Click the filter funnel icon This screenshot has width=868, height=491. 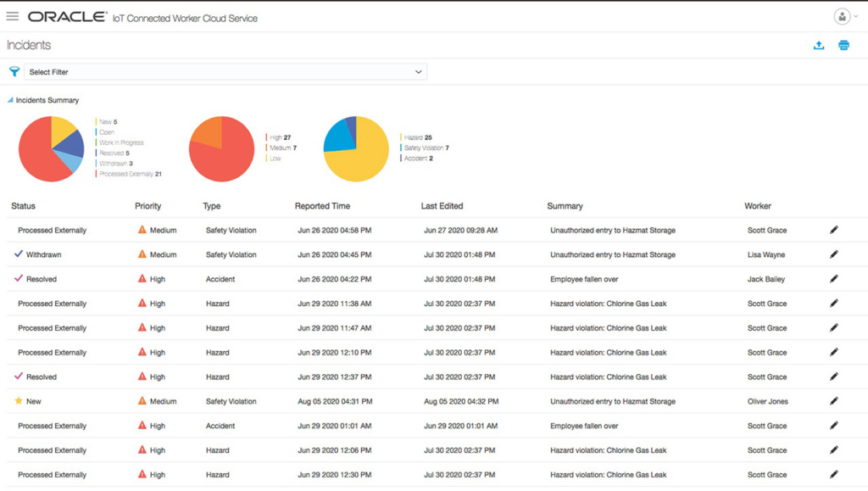[x=13, y=72]
